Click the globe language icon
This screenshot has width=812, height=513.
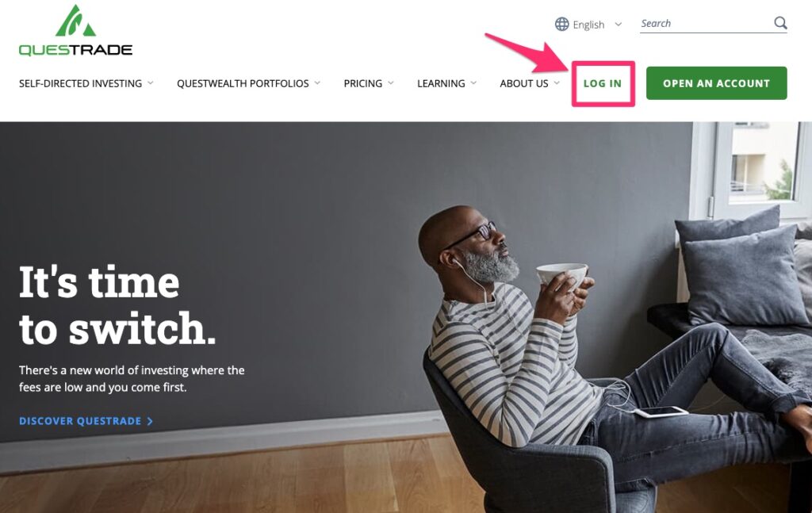pyautogui.click(x=562, y=24)
